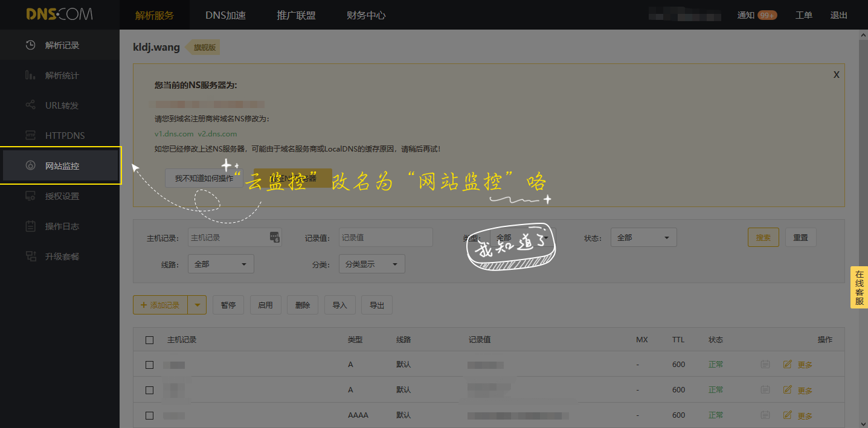Click the HTTPDNS sidebar icon
The width and height of the screenshot is (868, 428).
30,136
